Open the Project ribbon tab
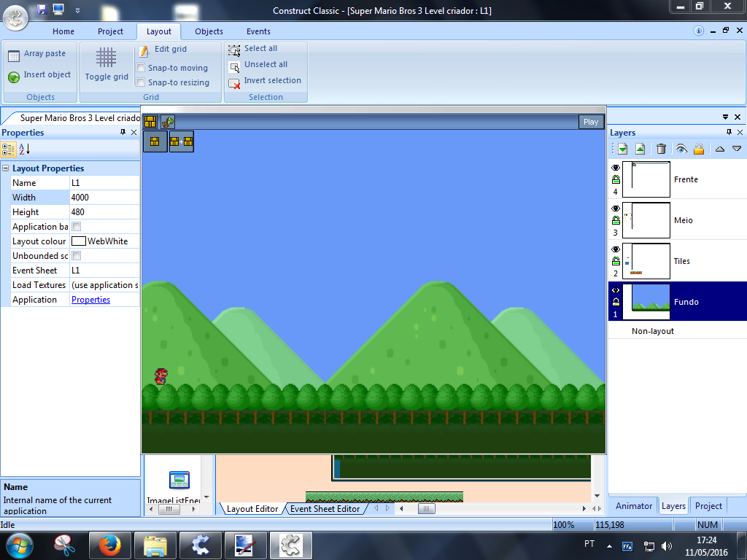 click(111, 31)
